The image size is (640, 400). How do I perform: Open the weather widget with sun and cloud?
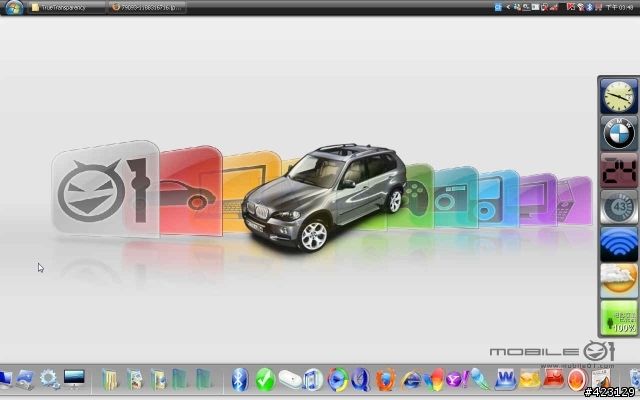tap(619, 281)
